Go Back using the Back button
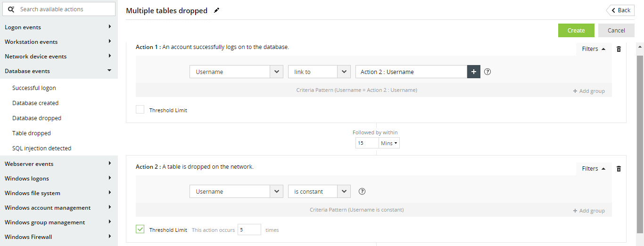Image resolution: width=644 pixels, height=246 pixels. pos(620,10)
